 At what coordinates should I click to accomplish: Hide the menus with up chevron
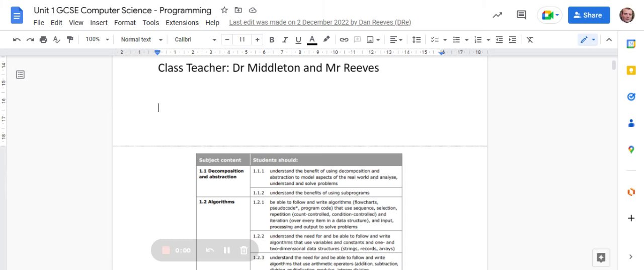pos(609,39)
